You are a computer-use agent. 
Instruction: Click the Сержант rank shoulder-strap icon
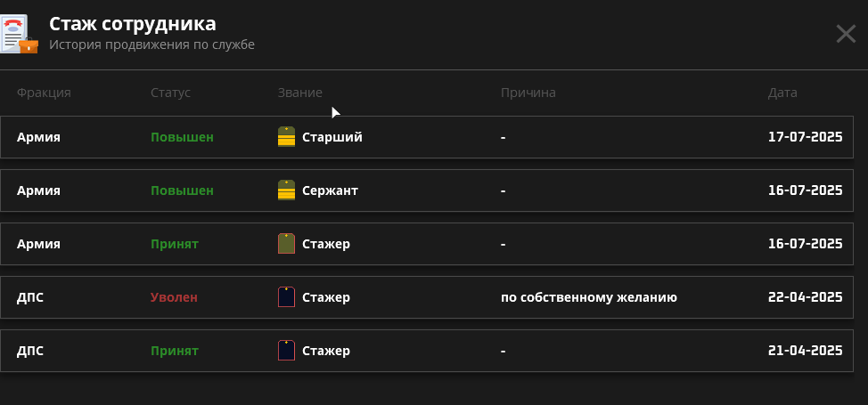pyautogui.click(x=286, y=190)
